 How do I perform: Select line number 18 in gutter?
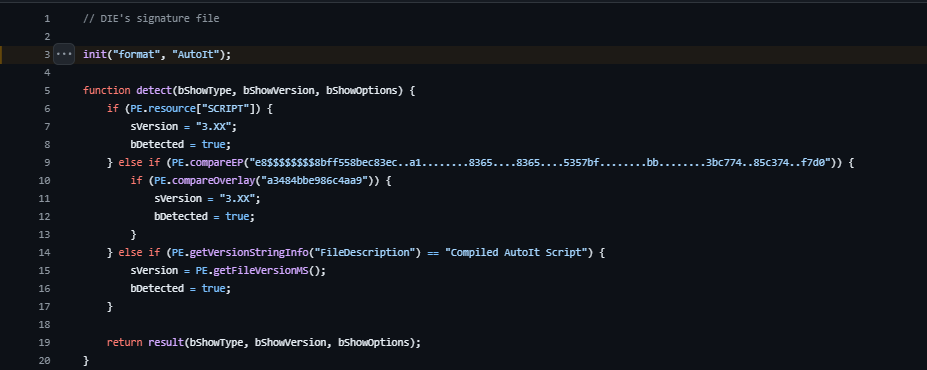pyautogui.click(x=44, y=324)
